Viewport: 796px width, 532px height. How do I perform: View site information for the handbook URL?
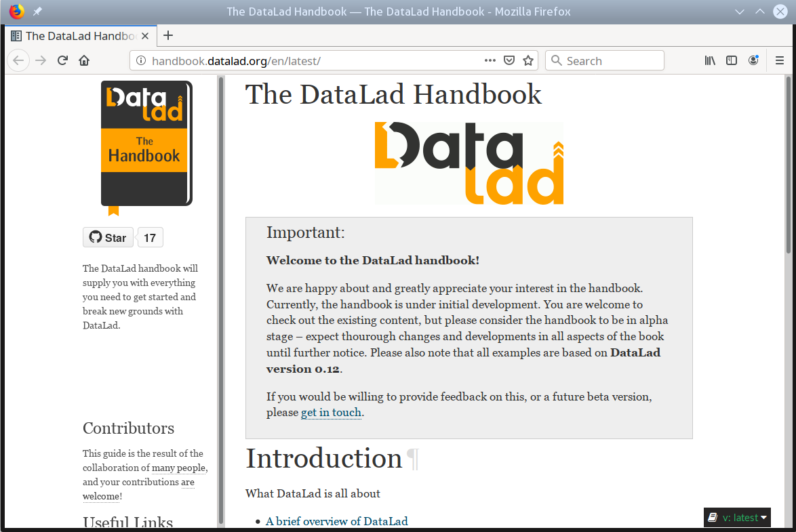click(141, 60)
